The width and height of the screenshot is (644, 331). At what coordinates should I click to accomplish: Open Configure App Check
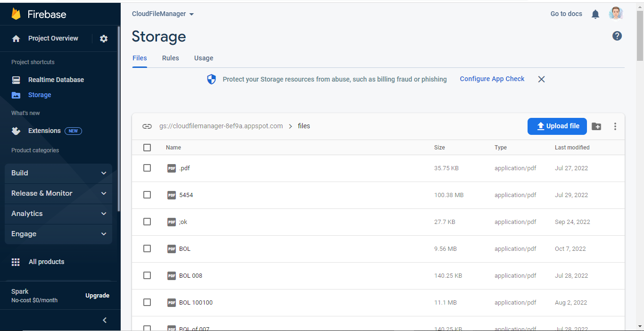tap(492, 79)
